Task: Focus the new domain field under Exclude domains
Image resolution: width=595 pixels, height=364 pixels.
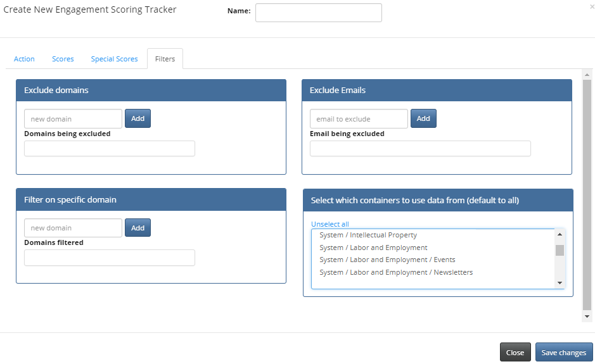Action: (x=74, y=118)
